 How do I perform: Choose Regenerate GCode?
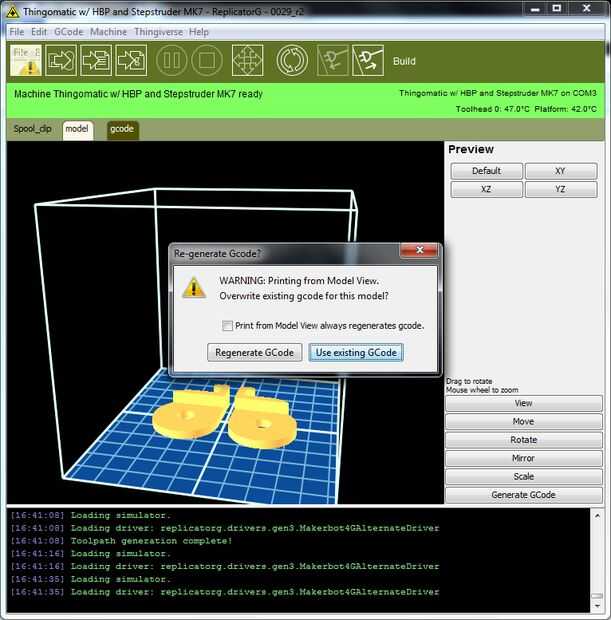pyautogui.click(x=254, y=352)
